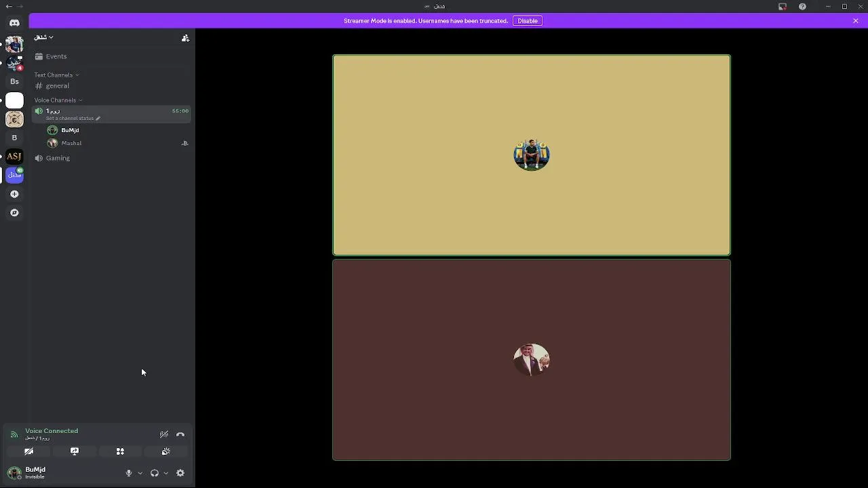Open Discover servers compass icon

(14, 213)
